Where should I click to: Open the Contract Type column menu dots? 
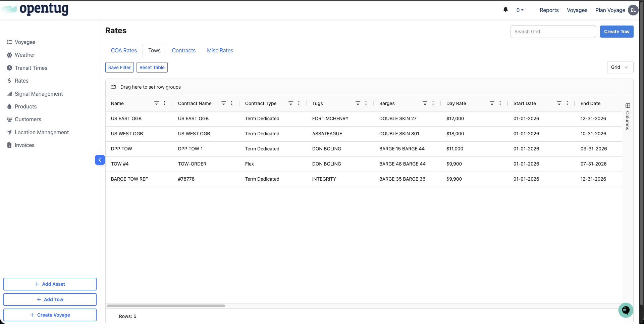[x=299, y=103]
